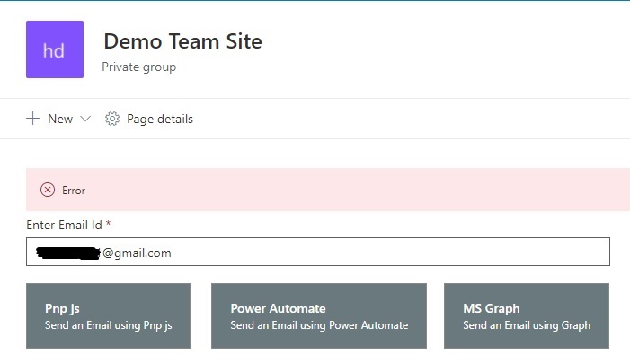Image resolution: width=630 pixels, height=364 pixels.
Task: Click the New command label
Action: point(60,119)
